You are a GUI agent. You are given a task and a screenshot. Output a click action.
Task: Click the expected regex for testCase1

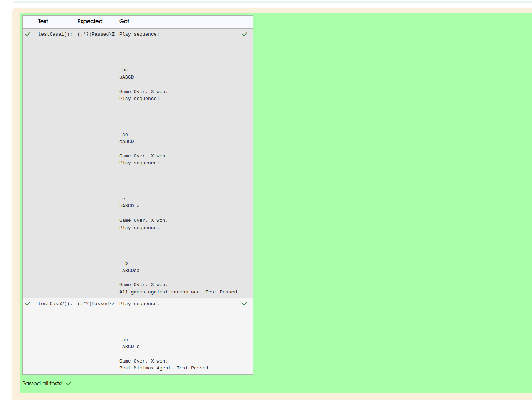click(96, 34)
